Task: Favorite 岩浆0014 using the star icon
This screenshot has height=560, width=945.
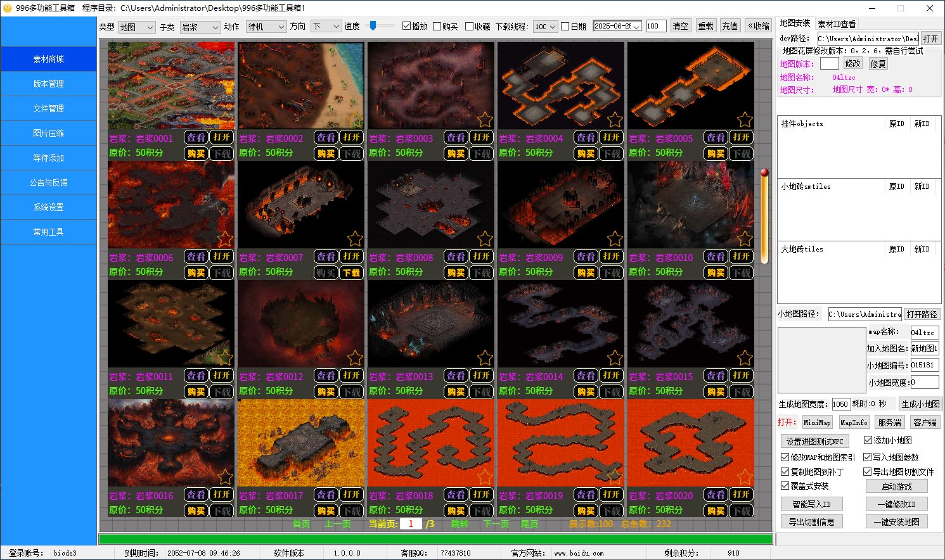Action: pos(615,358)
